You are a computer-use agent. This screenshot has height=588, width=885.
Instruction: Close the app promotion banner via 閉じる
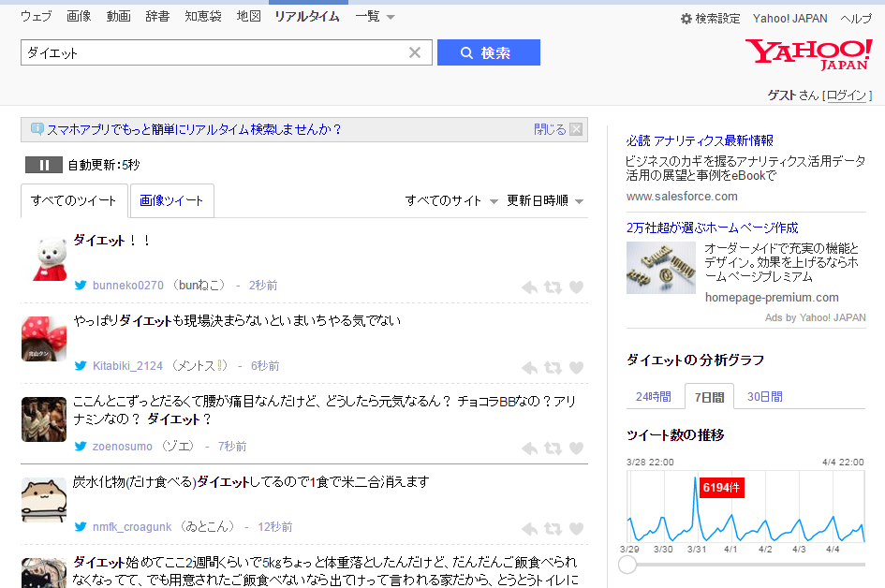(557, 130)
